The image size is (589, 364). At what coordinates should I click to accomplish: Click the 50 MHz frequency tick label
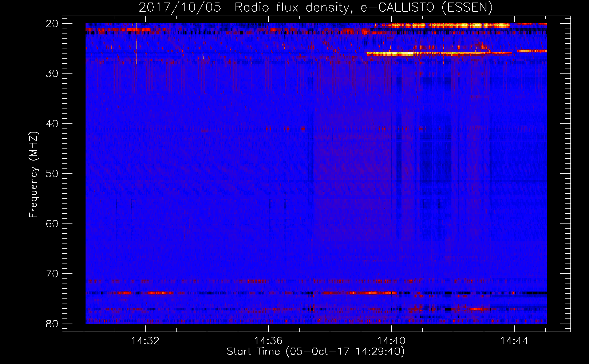pos(52,174)
